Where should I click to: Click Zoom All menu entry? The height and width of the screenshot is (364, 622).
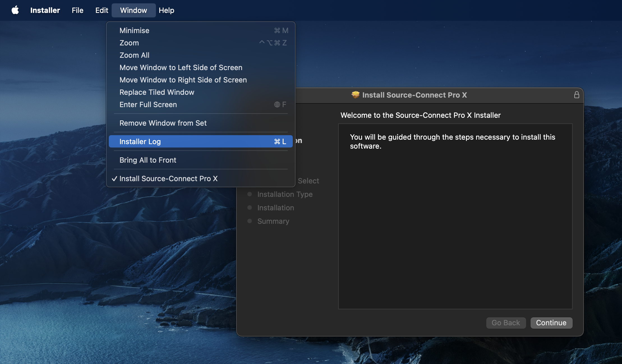201,55
